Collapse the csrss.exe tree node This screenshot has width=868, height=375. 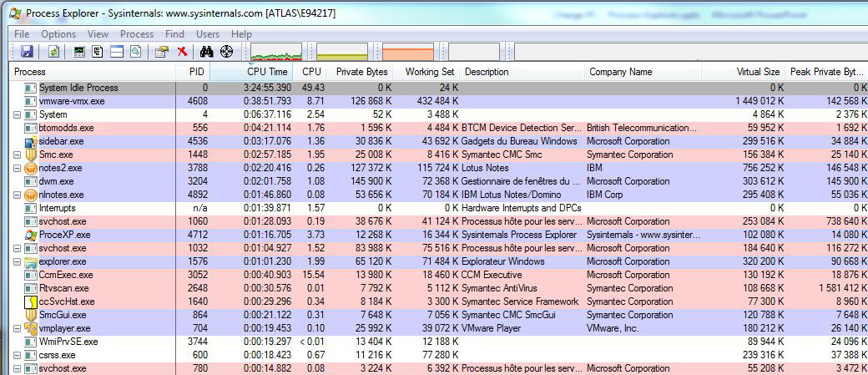pos(18,355)
